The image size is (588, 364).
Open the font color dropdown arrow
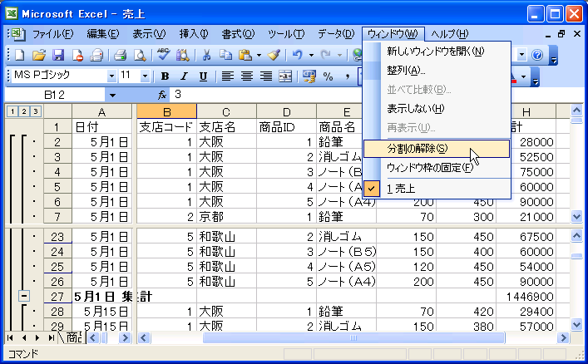point(523,76)
